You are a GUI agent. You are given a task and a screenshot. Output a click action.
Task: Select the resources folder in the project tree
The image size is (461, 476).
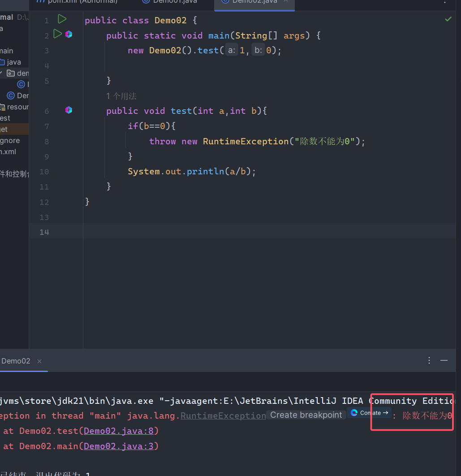17,107
